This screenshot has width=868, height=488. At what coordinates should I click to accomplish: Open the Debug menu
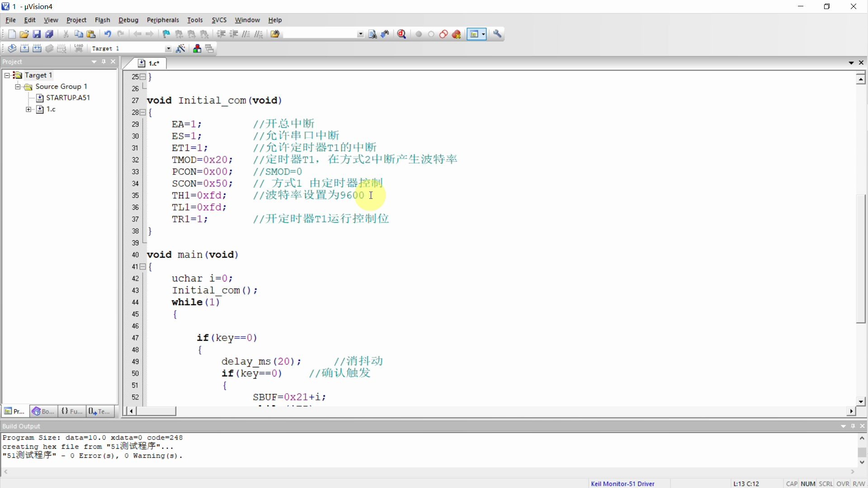(x=128, y=20)
